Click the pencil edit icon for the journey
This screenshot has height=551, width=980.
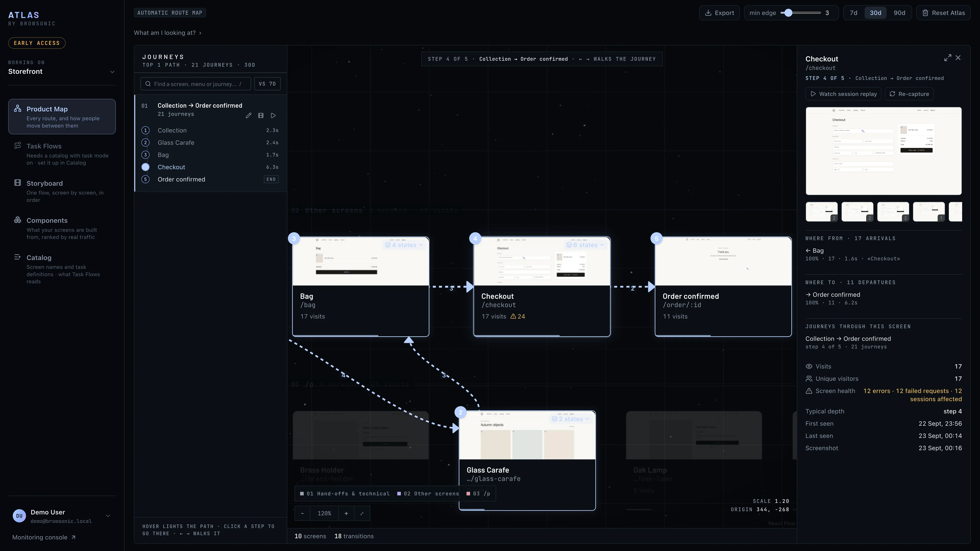[248, 116]
